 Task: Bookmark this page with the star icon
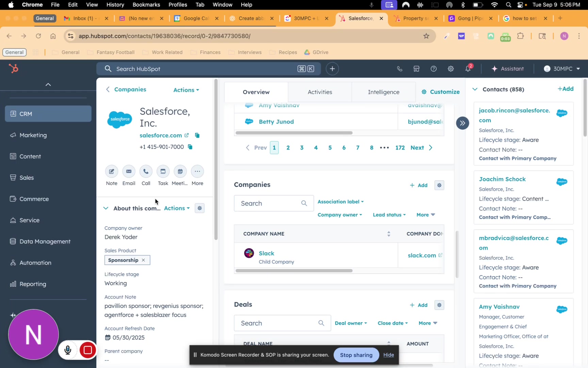426,36
